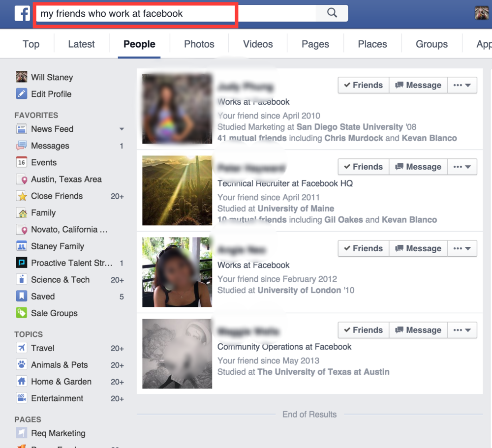Open Gil Oakes' profile link
Viewport: 492px width, 448px height.
click(343, 220)
